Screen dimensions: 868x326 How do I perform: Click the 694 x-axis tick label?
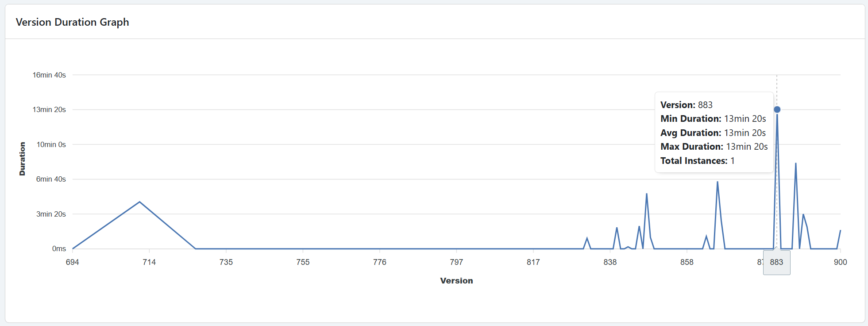pyautogui.click(x=73, y=262)
